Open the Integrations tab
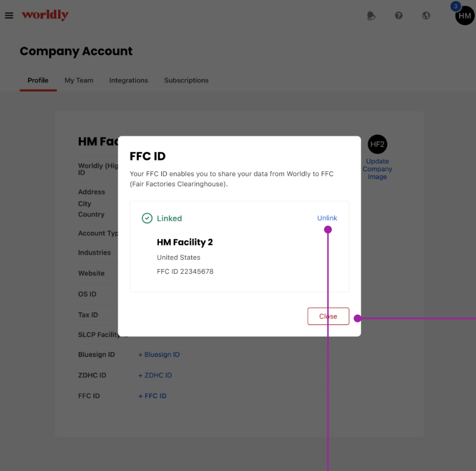Viewport: 476px width, 471px height. click(x=128, y=80)
